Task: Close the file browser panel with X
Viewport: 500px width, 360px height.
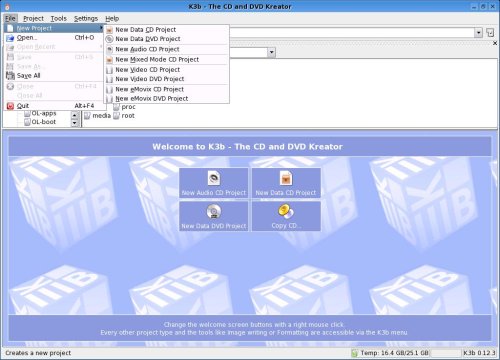Action: click(495, 43)
